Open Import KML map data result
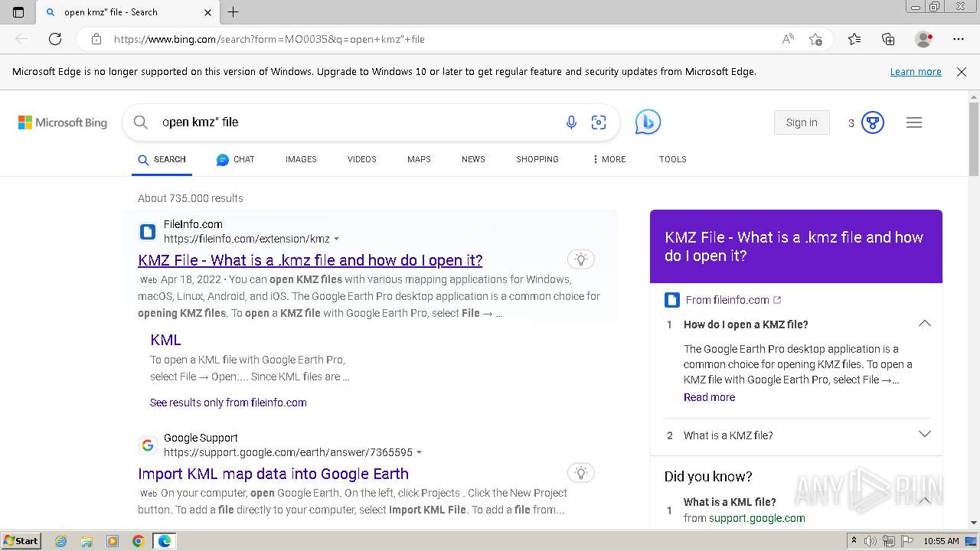The image size is (980, 551). [x=273, y=474]
